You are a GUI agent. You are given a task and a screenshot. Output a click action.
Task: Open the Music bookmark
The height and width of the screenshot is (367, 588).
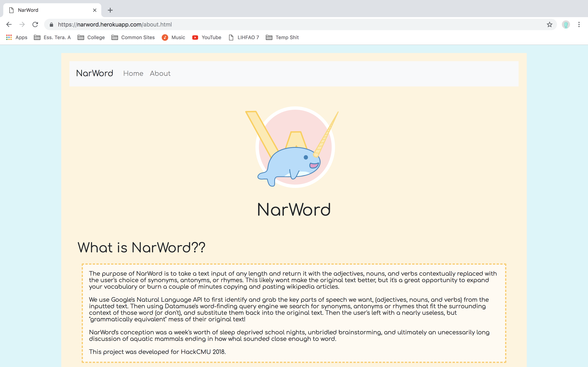point(174,37)
